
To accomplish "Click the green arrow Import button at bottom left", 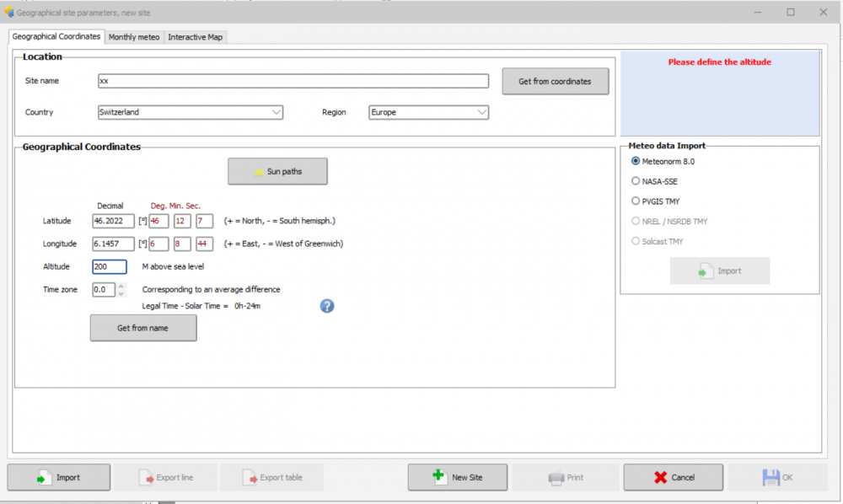I will point(58,477).
